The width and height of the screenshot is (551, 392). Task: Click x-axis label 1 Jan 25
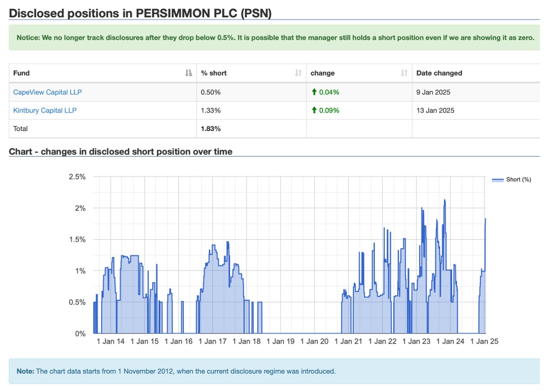point(484,341)
